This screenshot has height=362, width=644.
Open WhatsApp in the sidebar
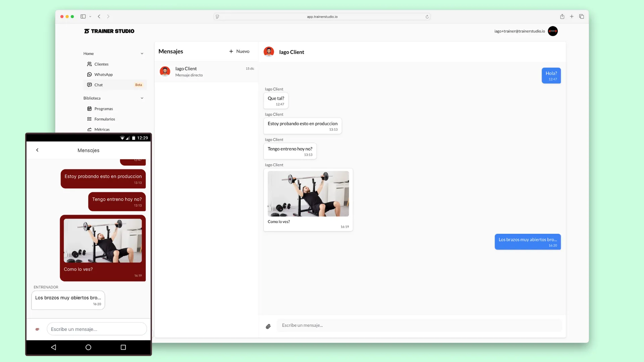(x=103, y=74)
